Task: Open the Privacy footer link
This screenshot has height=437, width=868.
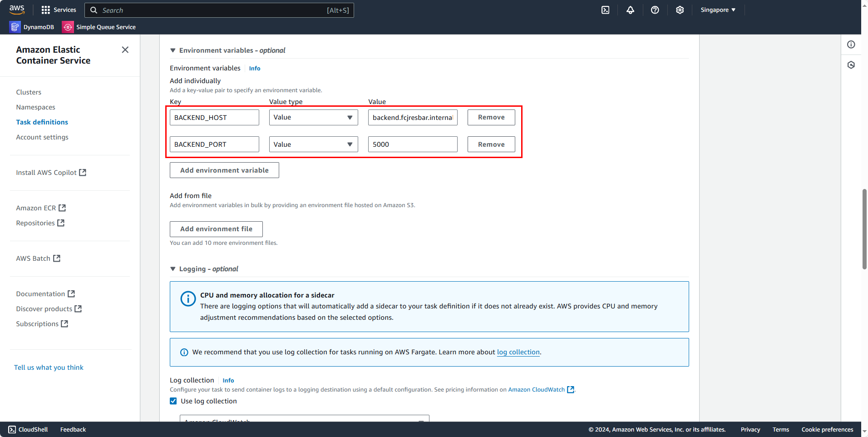Action: point(750,430)
